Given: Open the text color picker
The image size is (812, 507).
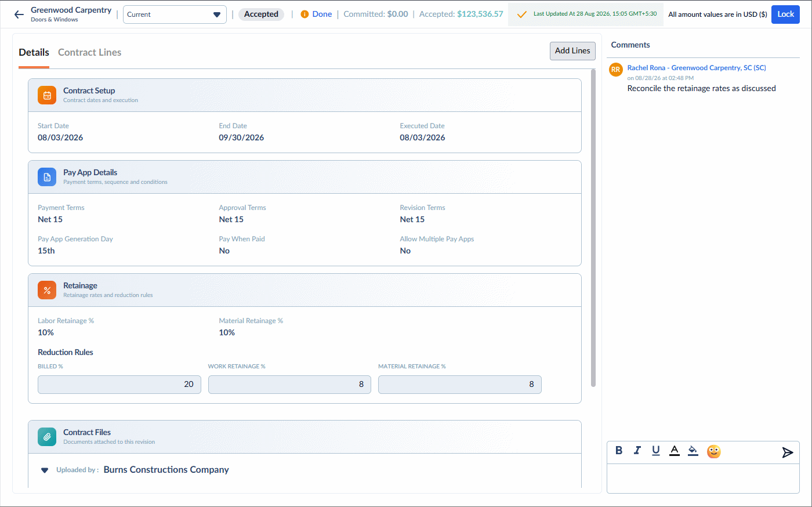Looking at the screenshot, I should [x=675, y=451].
